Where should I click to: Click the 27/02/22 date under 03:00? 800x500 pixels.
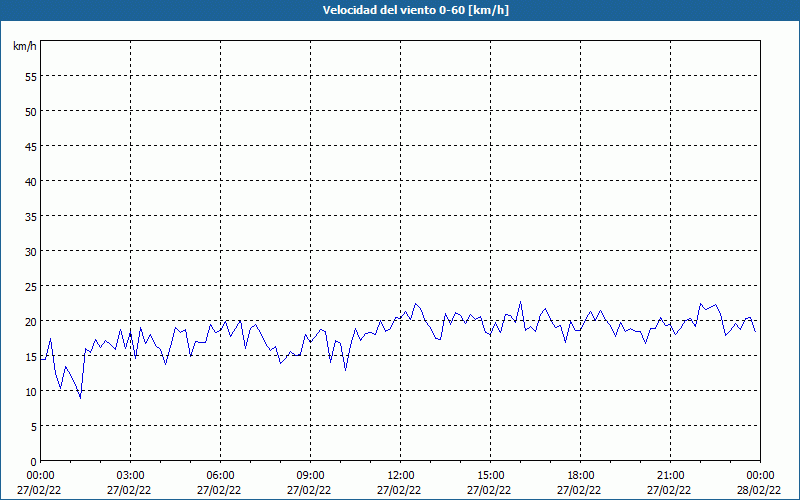point(129,490)
